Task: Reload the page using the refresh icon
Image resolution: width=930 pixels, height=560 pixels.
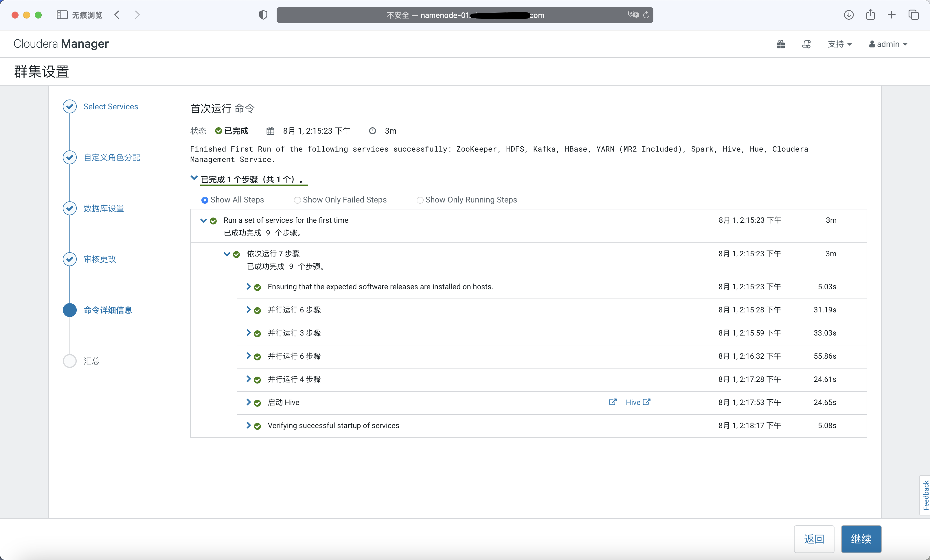Action: pyautogui.click(x=646, y=15)
